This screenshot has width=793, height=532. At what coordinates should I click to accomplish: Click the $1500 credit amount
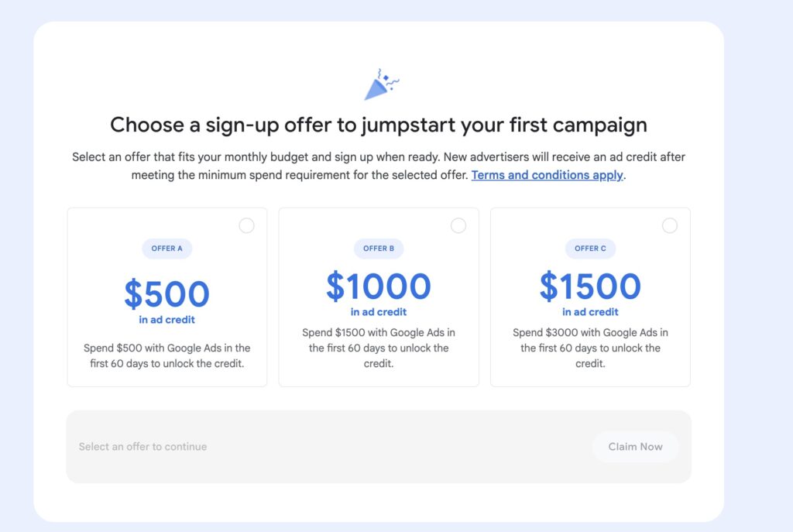click(x=590, y=287)
